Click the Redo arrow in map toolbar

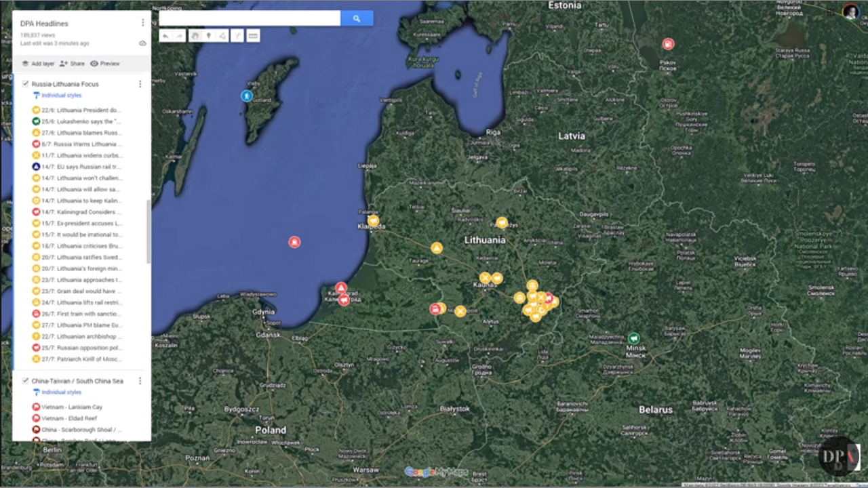pos(180,36)
